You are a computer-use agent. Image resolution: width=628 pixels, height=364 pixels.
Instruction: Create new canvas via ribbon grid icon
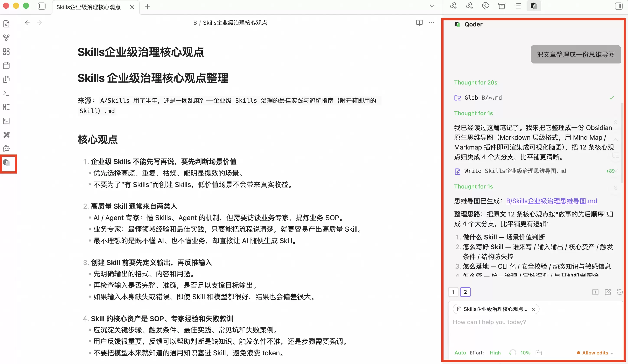point(7,52)
